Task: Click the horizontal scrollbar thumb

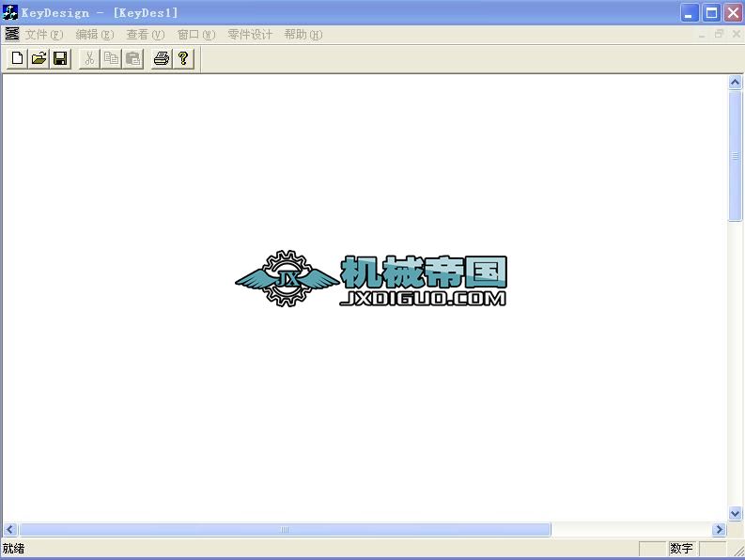Action: click(285, 530)
